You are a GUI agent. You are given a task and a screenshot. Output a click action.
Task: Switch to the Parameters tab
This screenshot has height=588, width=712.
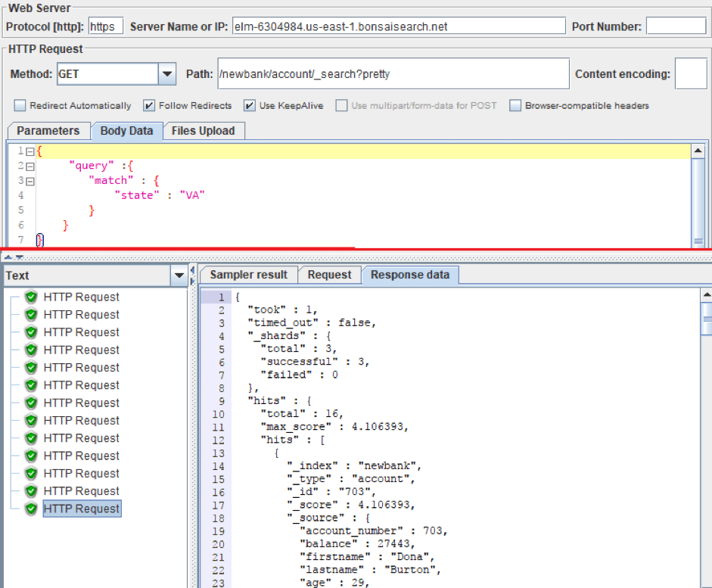48,130
